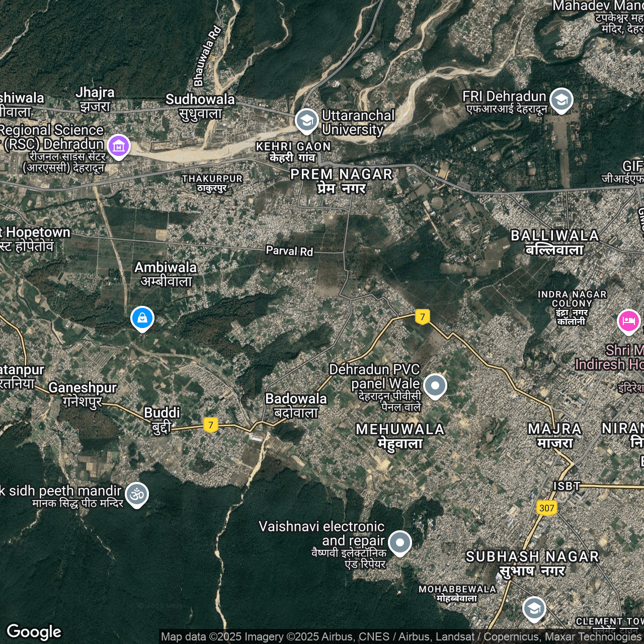Viewport: 644px width, 644px height.
Task: Click the highway 7 shield near Buddi
Action: (211, 425)
